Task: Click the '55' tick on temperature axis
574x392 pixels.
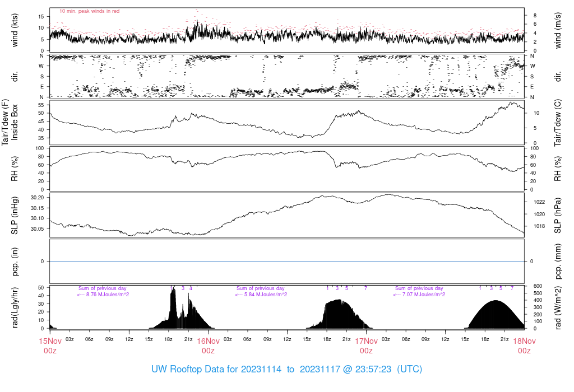Action: point(40,105)
